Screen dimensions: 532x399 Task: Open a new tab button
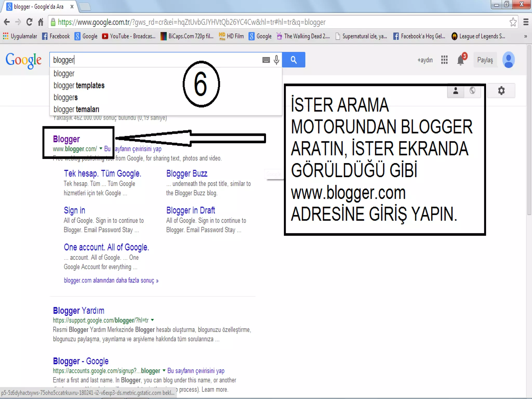tap(85, 7)
